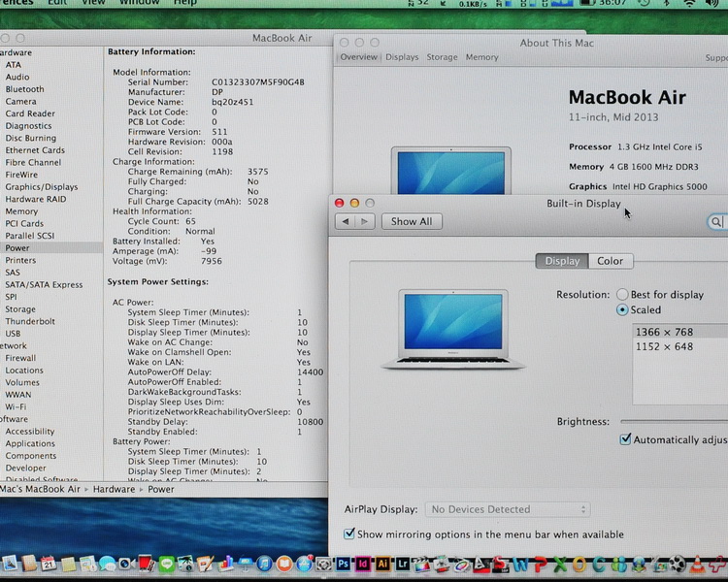This screenshot has width=728, height=582.
Task: Select the Scaled resolution radio button
Action: coord(622,310)
